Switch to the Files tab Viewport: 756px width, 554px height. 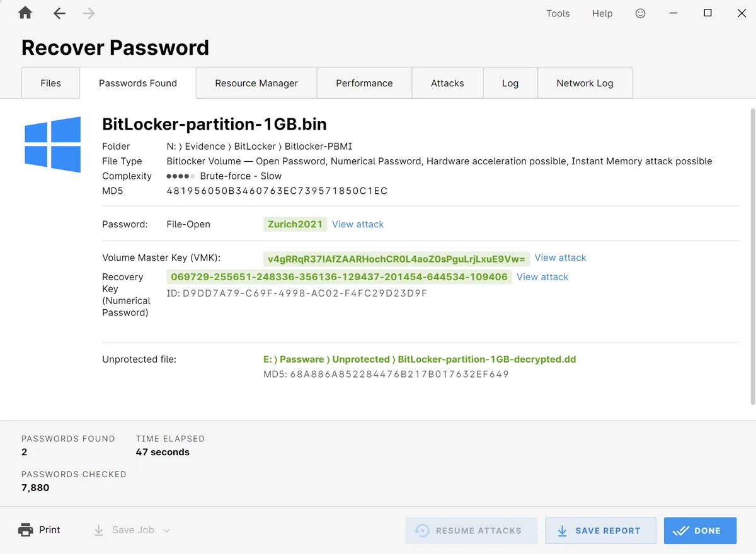click(x=50, y=82)
